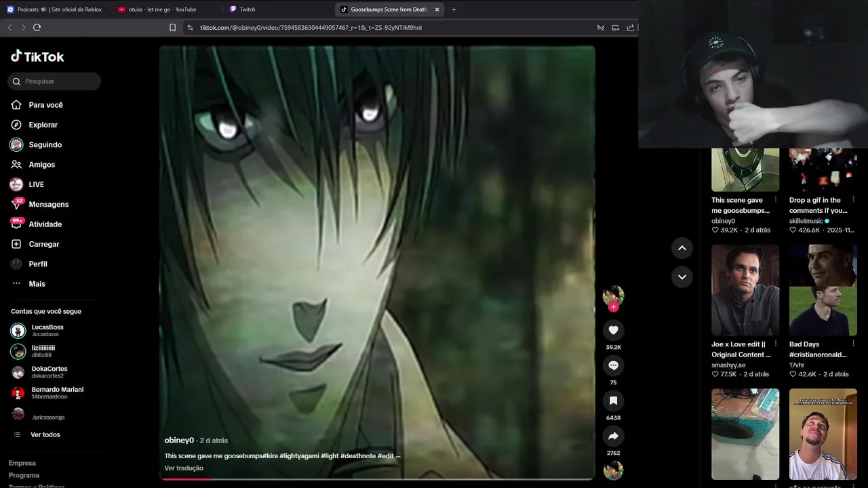Open the Seguindo feed
This screenshot has width=868, height=488.
pos(45,144)
